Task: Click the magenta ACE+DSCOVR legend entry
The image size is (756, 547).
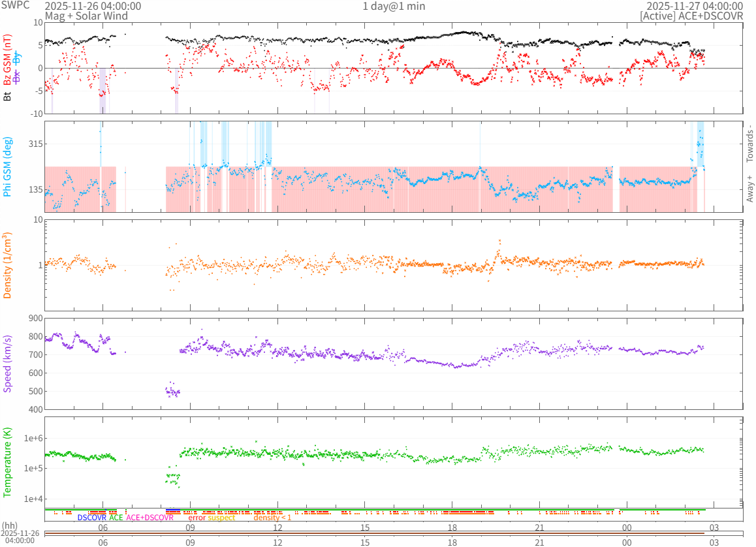Action: point(150,518)
